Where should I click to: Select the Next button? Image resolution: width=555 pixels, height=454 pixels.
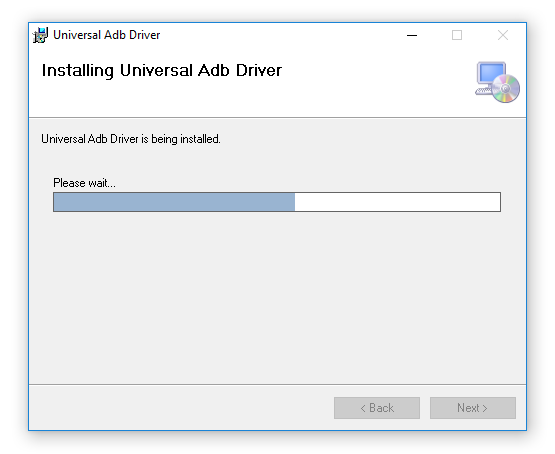[x=473, y=408]
